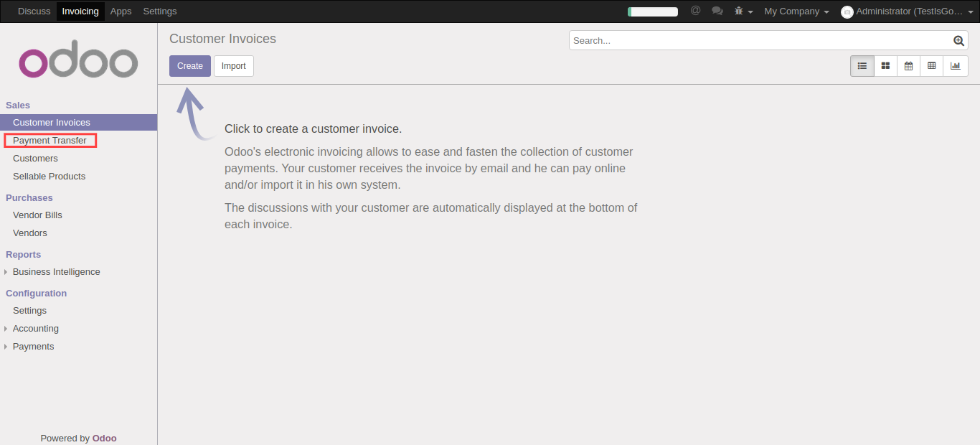Open the conversations chat icon
980x445 pixels.
(717, 11)
